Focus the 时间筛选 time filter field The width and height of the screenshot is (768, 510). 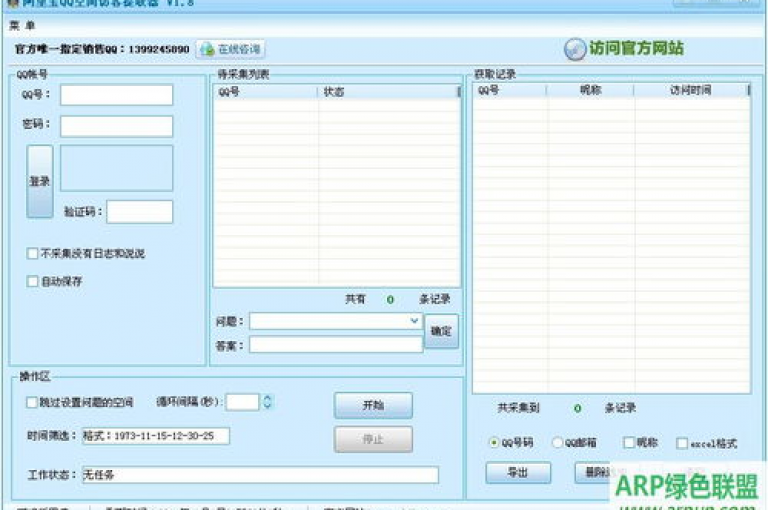tap(156, 436)
